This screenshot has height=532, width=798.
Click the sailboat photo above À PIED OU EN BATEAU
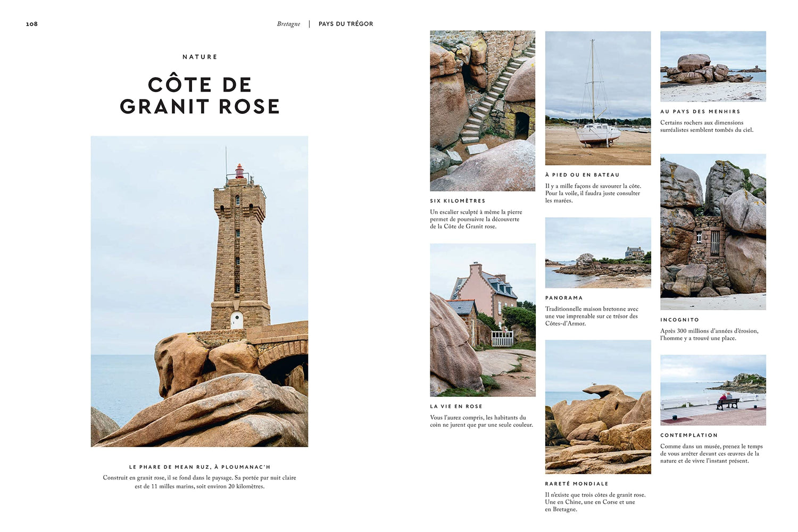(597, 98)
